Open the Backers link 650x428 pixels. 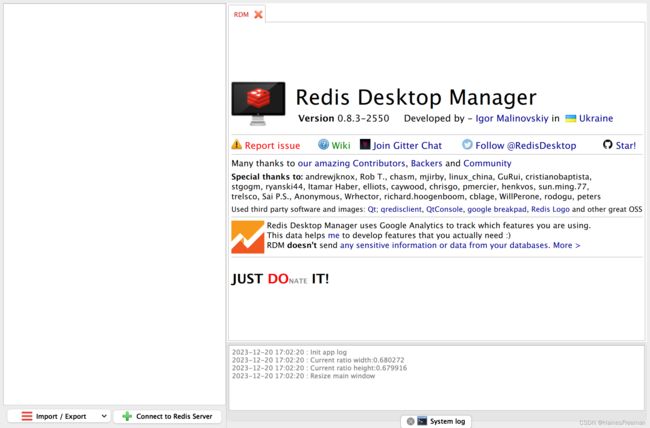pos(426,163)
